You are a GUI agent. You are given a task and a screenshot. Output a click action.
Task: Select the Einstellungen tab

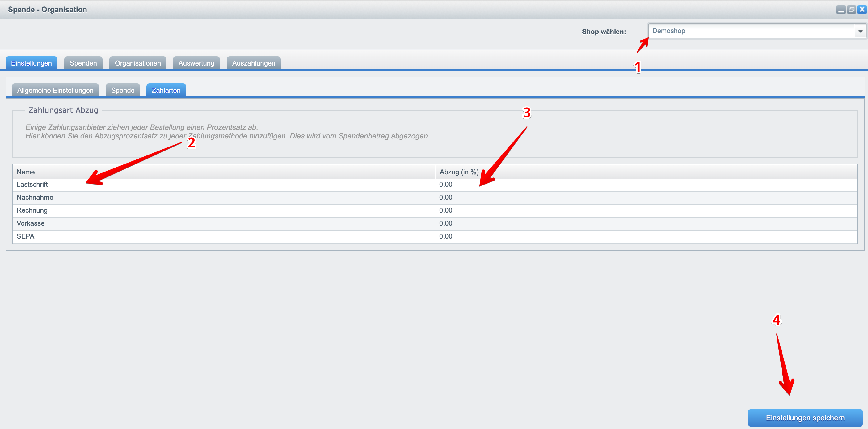pyautogui.click(x=31, y=63)
